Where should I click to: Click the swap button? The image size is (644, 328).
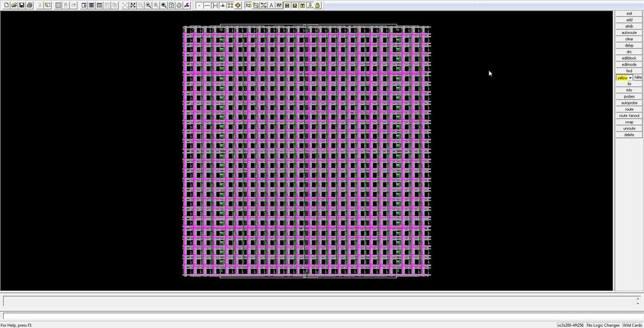[x=629, y=122]
